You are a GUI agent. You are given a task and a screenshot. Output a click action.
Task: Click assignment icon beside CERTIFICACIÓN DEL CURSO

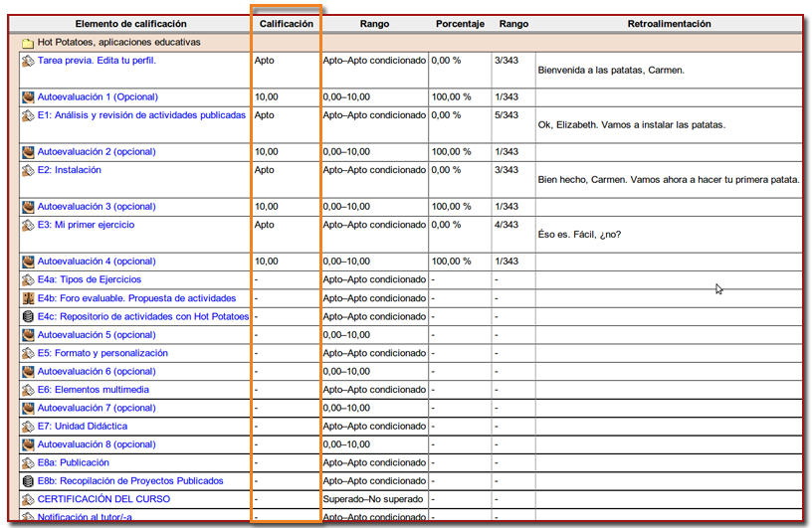pyautogui.click(x=28, y=499)
